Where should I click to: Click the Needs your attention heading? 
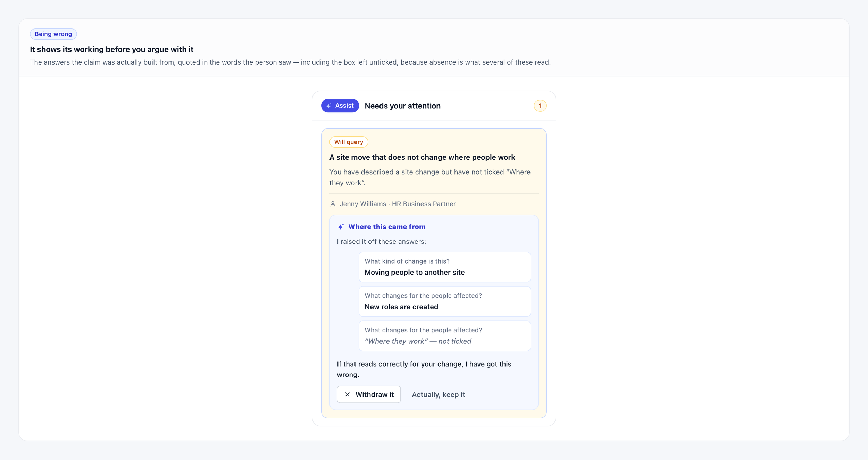(x=402, y=106)
